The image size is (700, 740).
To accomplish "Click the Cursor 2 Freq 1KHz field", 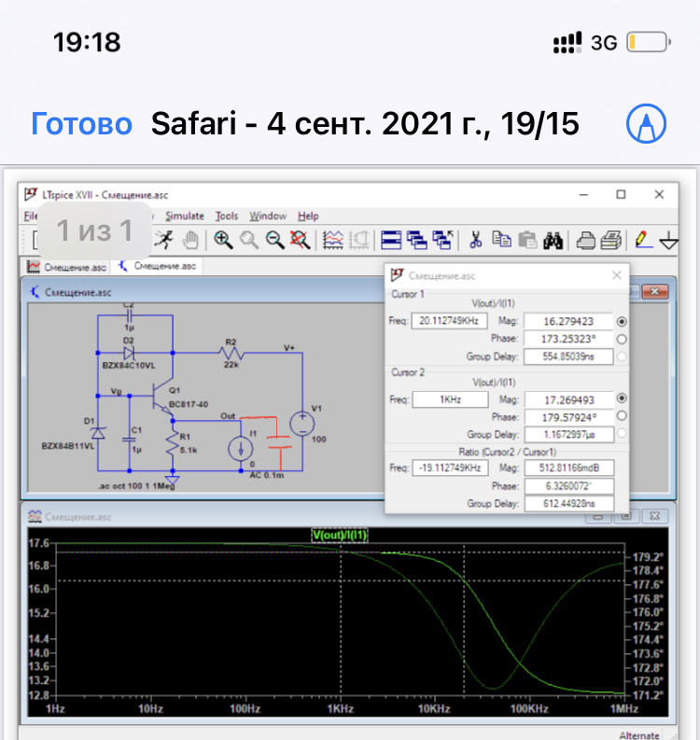I will (452, 398).
